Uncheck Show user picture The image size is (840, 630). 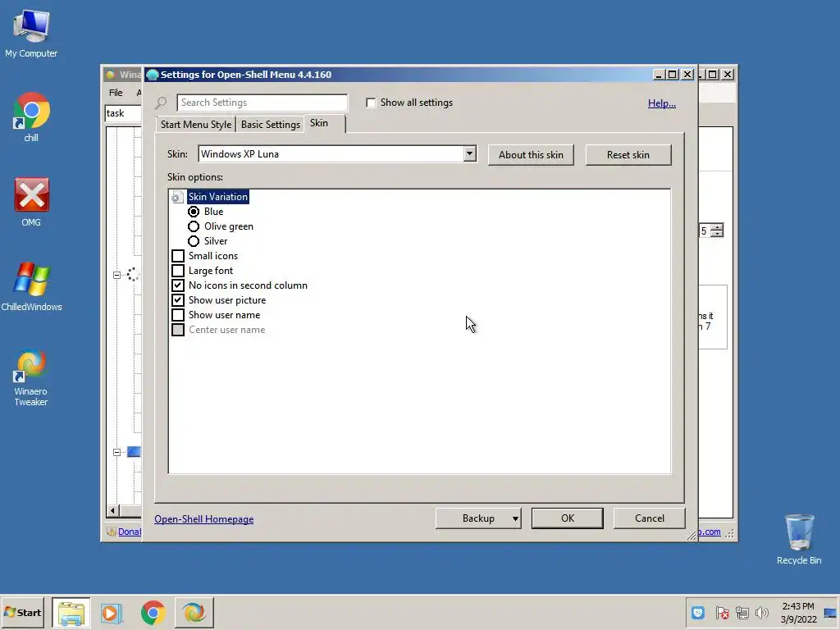click(x=178, y=300)
